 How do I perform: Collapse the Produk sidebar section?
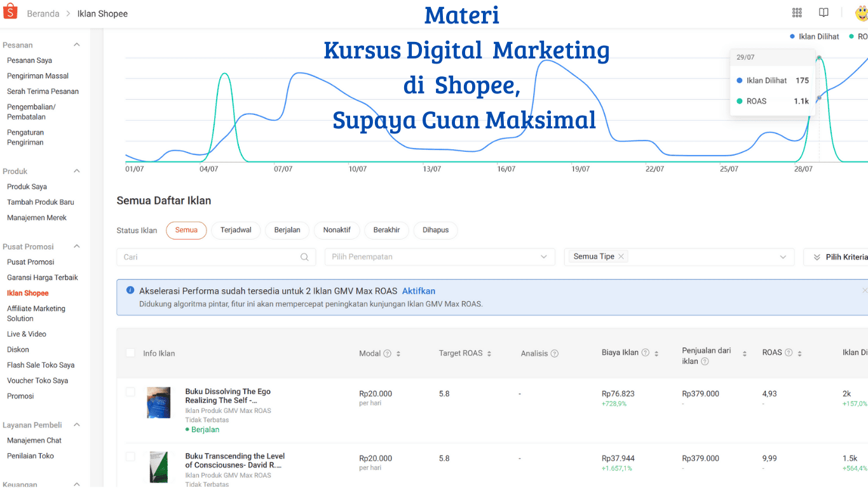coord(77,171)
